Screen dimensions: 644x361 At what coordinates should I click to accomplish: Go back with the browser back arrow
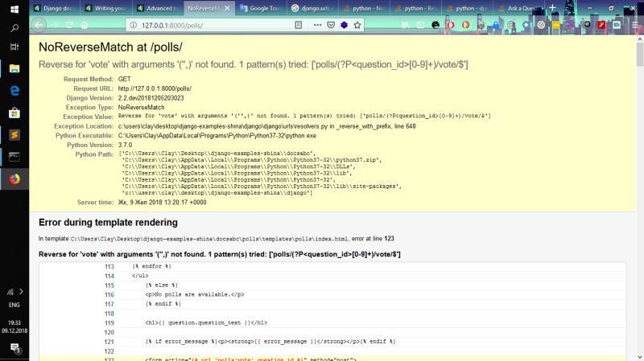click(x=39, y=25)
